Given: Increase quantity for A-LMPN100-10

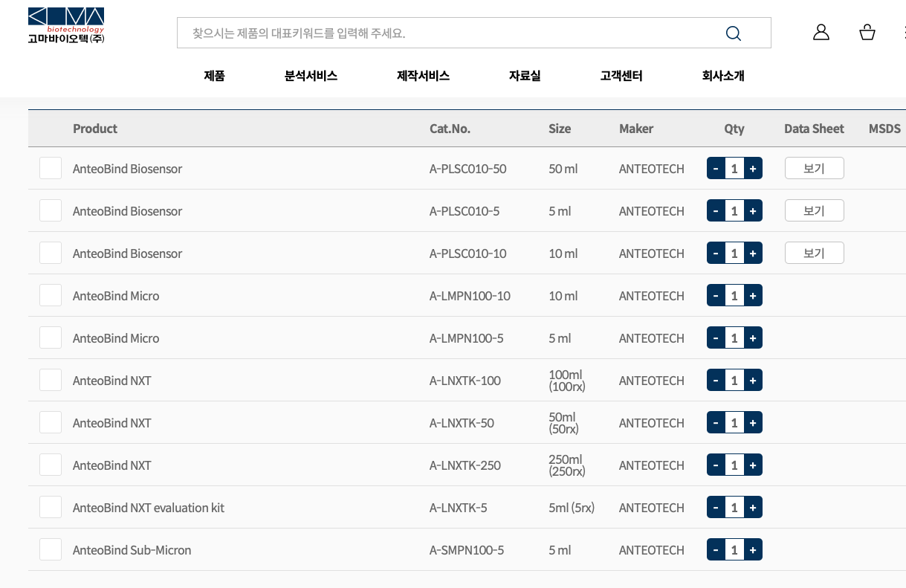Looking at the screenshot, I should 753,296.
